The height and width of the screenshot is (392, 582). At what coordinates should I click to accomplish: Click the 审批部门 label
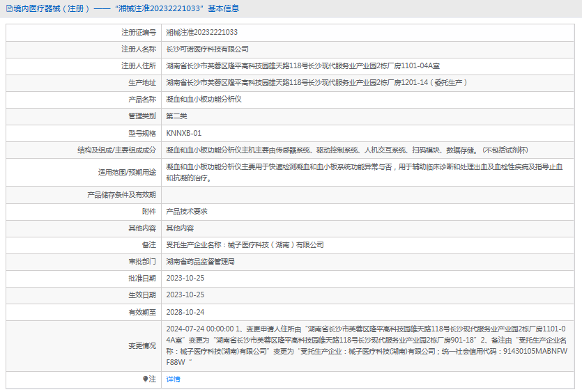[x=142, y=262]
